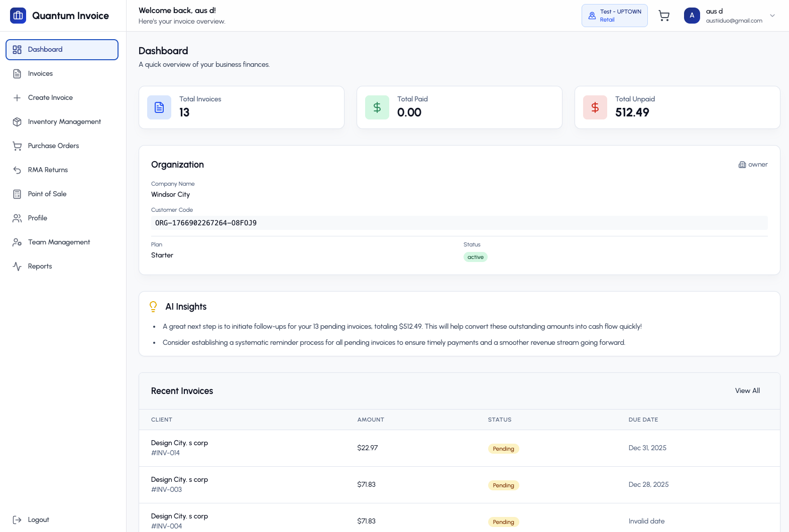The image size is (789, 532).
Task: Navigate to Purchase Orders
Action: (x=53, y=146)
